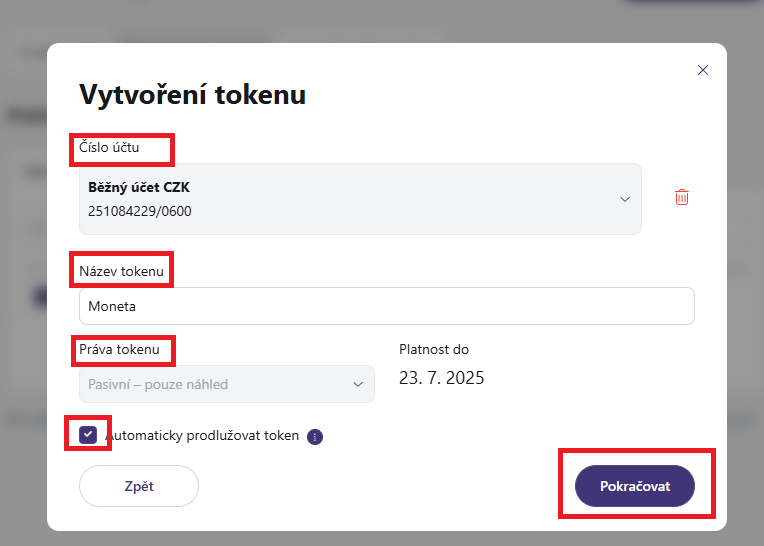Delete the selected account with trash icon

[x=682, y=197]
